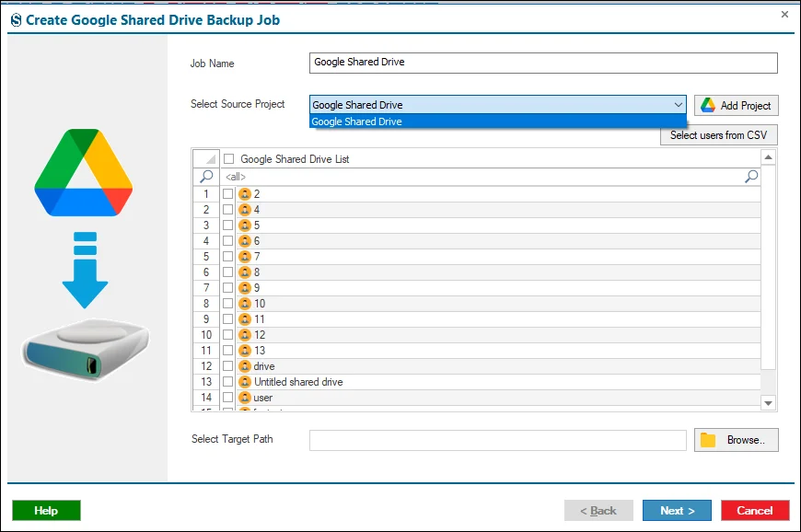Select row header number 9
The height and width of the screenshot is (532, 801).
tap(206, 319)
